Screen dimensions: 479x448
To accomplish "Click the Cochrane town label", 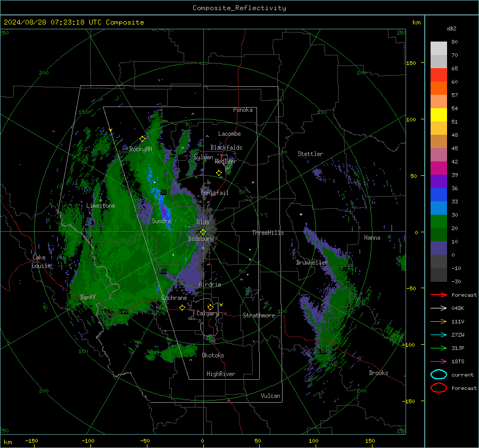I will point(174,298).
